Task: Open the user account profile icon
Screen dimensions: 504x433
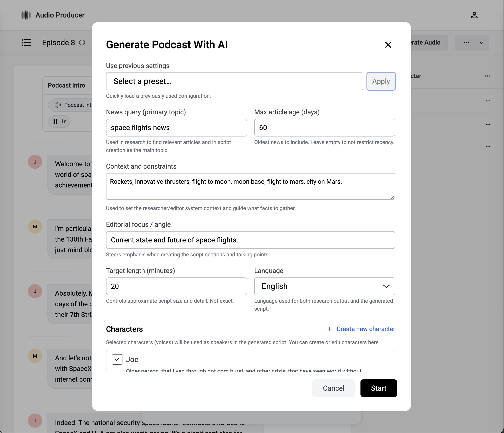Action: click(x=474, y=15)
